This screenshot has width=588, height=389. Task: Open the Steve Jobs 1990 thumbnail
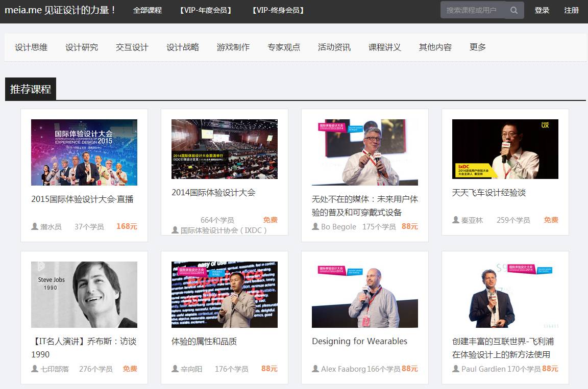[x=84, y=295]
